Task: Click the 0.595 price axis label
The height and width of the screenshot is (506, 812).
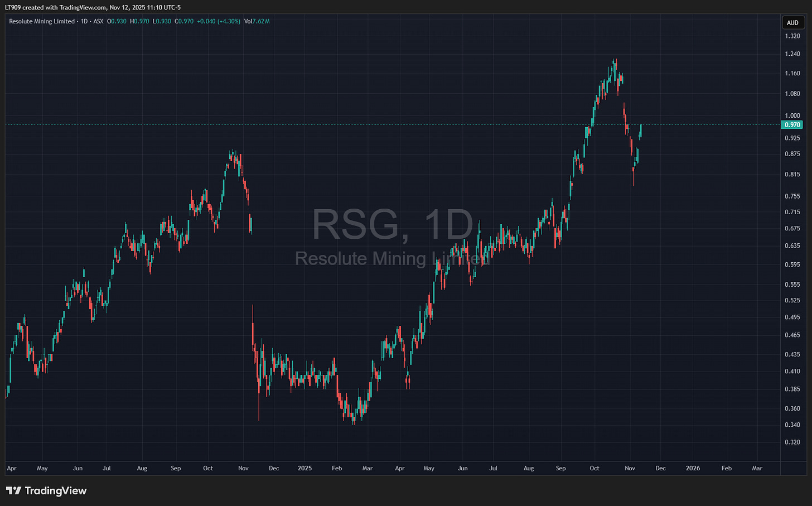Action: pos(792,264)
